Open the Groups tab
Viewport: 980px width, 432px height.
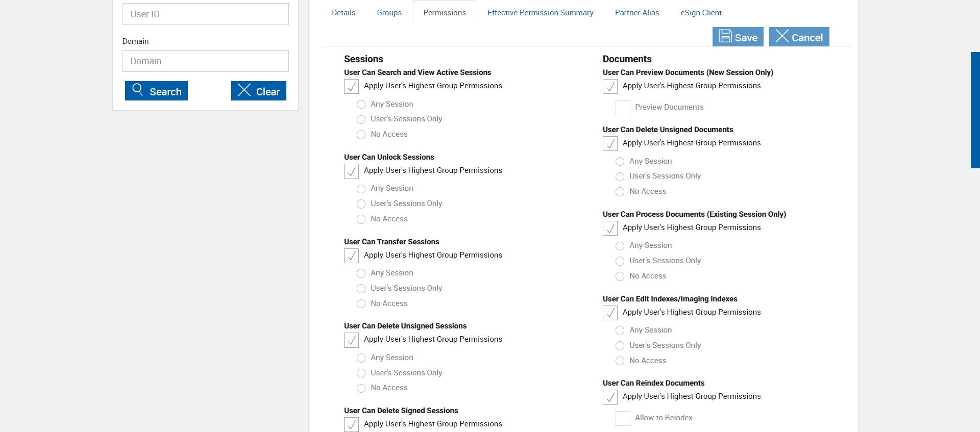click(389, 13)
